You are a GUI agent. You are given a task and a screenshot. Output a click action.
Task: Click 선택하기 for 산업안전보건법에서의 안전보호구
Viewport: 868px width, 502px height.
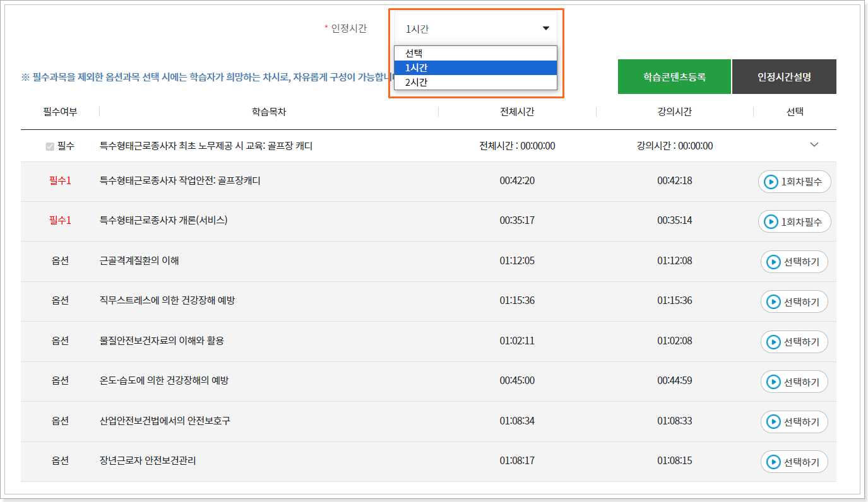(x=794, y=422)
